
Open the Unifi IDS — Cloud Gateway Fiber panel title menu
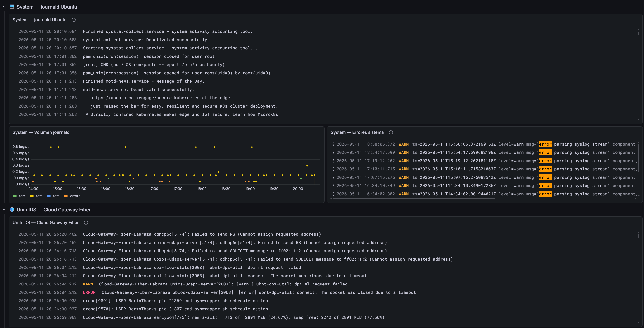(45, 223)
